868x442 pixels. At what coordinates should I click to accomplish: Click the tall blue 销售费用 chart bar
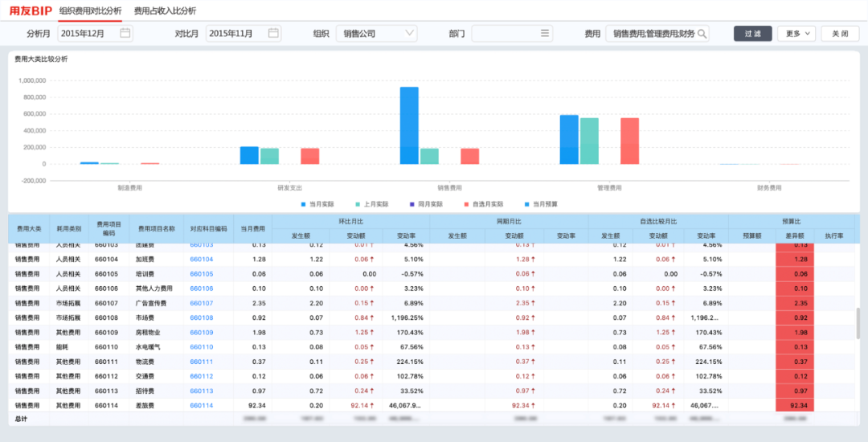[409, 125]
